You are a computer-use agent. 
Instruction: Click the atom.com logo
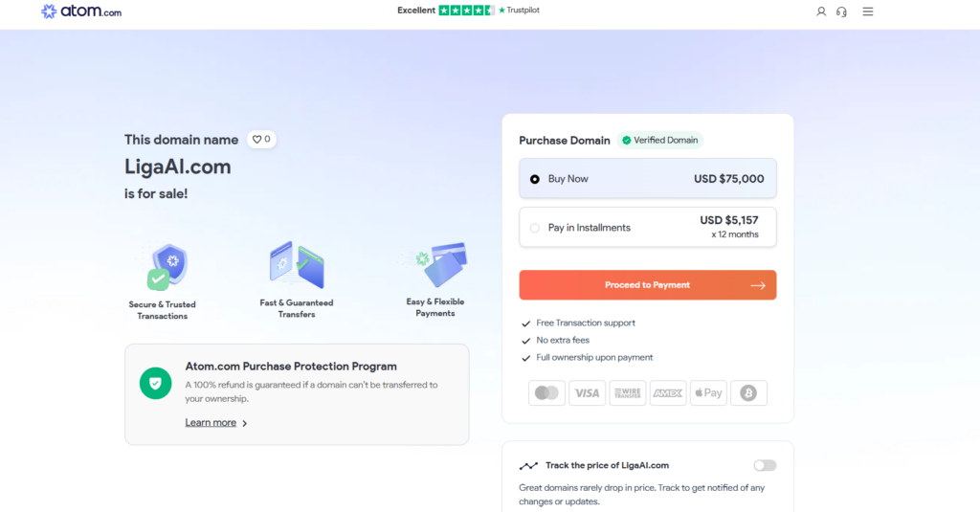81,11
